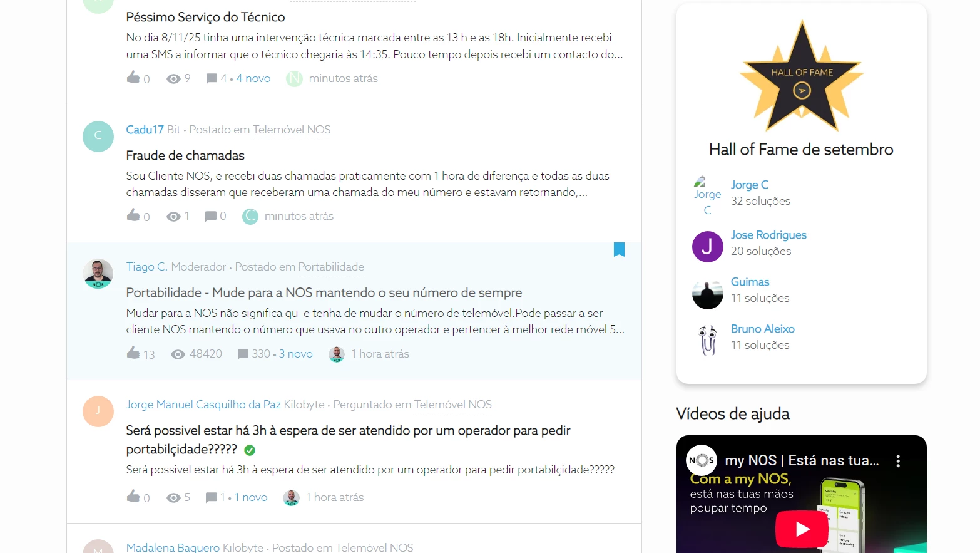Open the Fraude de chamadas topic
Viewport: 980px width, 553px height.
(x=185, y=155)
